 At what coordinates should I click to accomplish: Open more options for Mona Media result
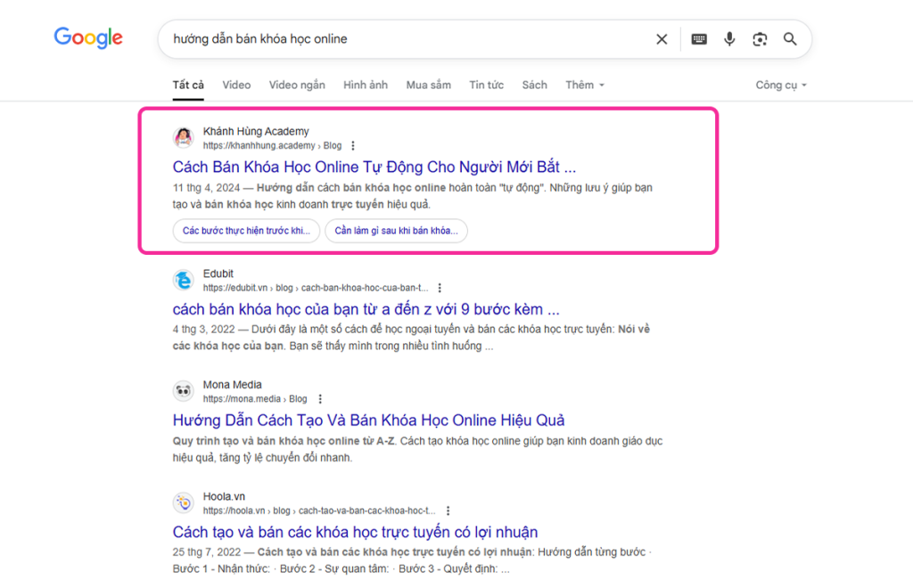320,399
